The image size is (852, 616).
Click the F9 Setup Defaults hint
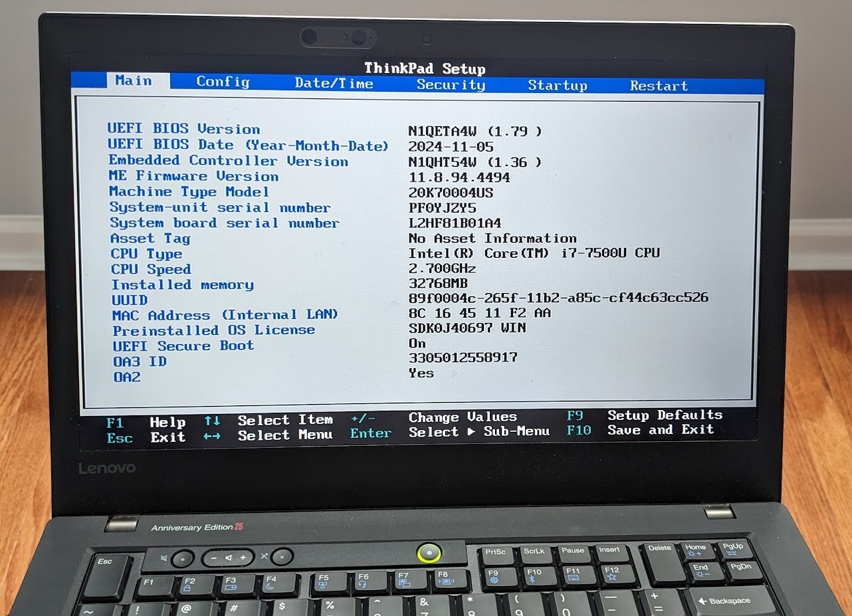click(645, 415)
